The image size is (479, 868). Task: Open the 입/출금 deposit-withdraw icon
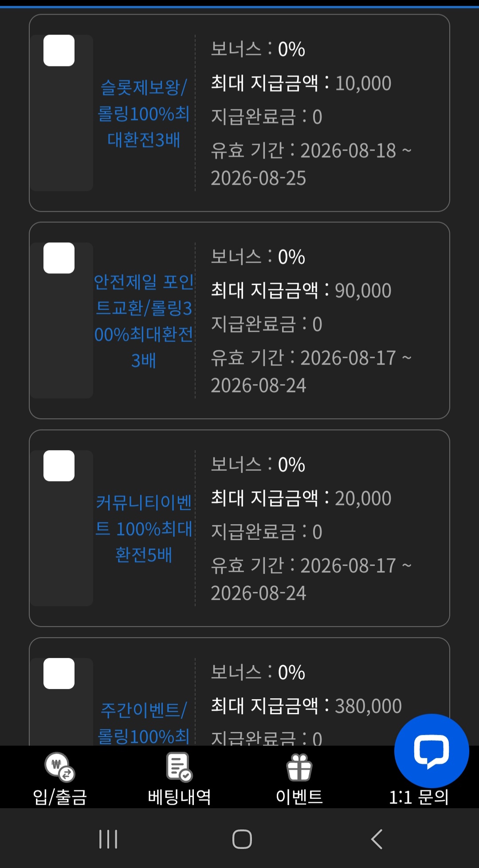60,767
